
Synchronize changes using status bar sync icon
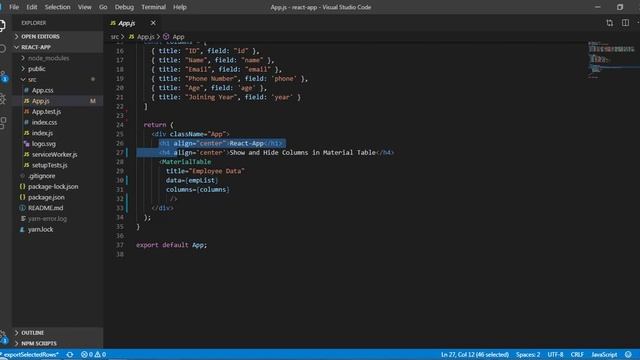click(70, 354)
